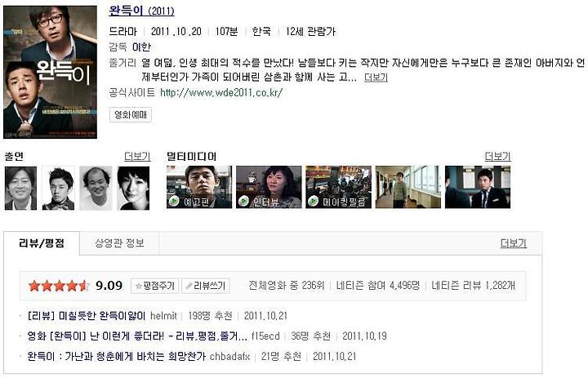This screenshot has width=588, height=378.
Task: Expand the plot summary with 더보기
Action: click(x=376, y=78)
